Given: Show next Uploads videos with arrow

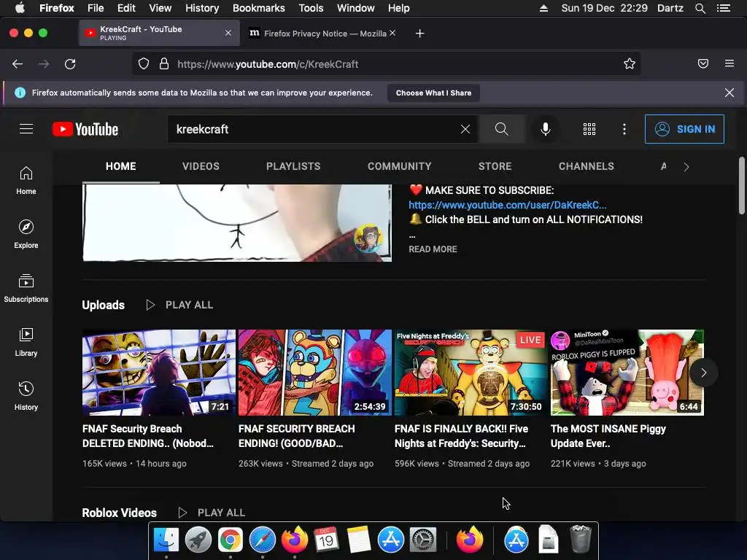Looking at the screenshot, I should 704,373.
